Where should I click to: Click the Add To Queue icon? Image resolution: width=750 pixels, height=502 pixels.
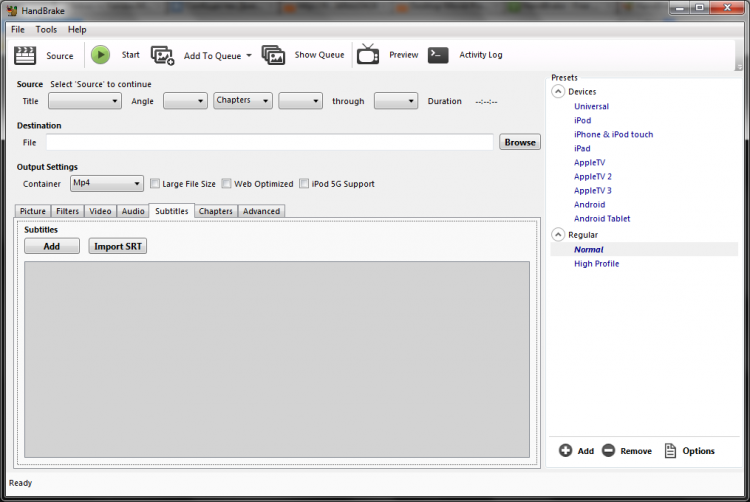click(x=163, y=55)
